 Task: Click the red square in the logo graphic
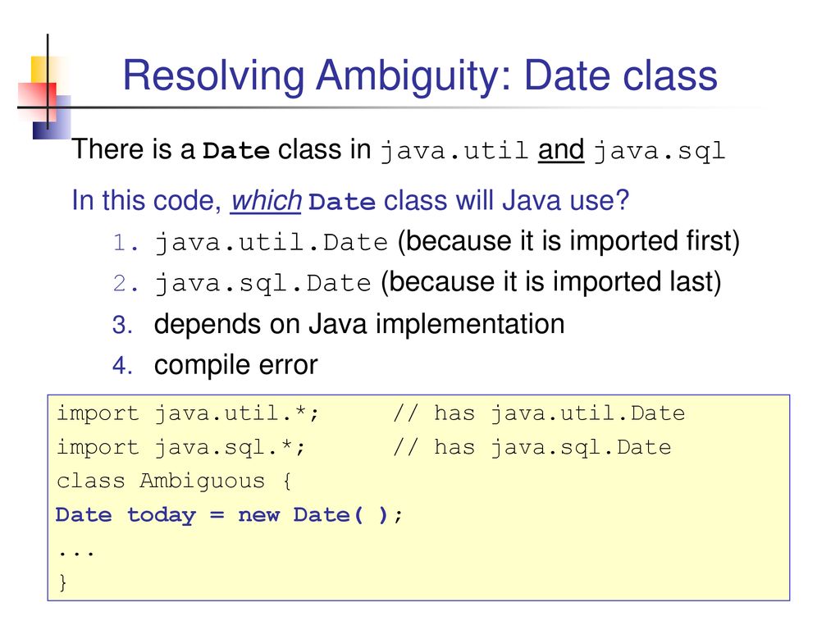point(36,102)
